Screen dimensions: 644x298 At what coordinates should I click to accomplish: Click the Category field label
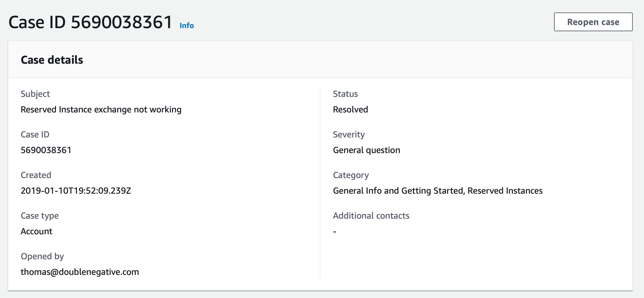(x=351, y=175)
